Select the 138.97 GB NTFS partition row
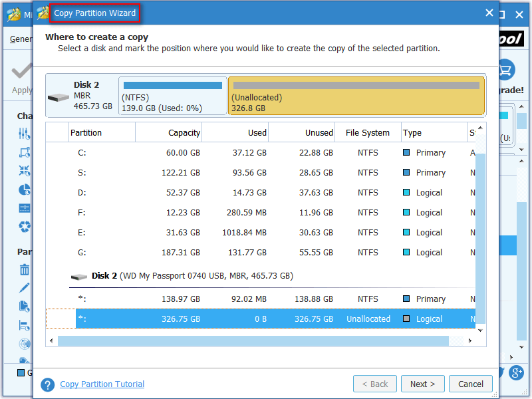The image size is (532, 399). click(261, 299)
